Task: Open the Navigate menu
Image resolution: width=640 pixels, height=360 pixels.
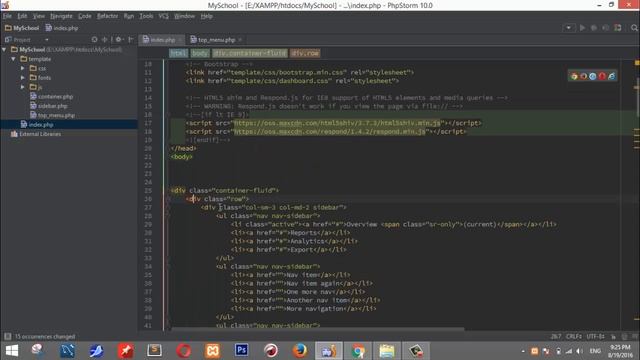Action: click(x=61, y=16)
